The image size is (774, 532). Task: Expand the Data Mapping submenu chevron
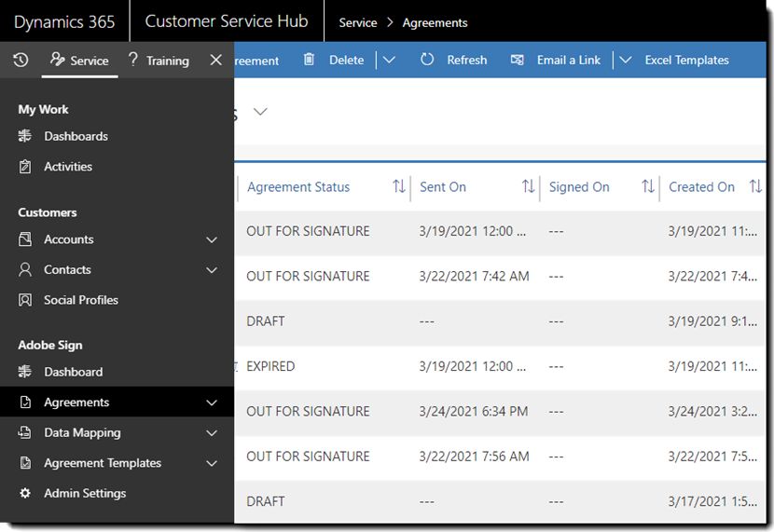[x=212, y=433]
